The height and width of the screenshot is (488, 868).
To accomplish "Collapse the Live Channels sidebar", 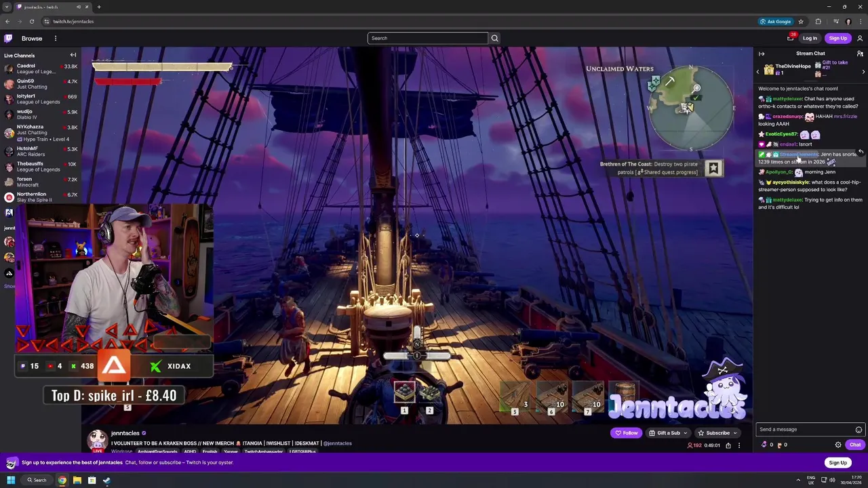I will point(73,55).
